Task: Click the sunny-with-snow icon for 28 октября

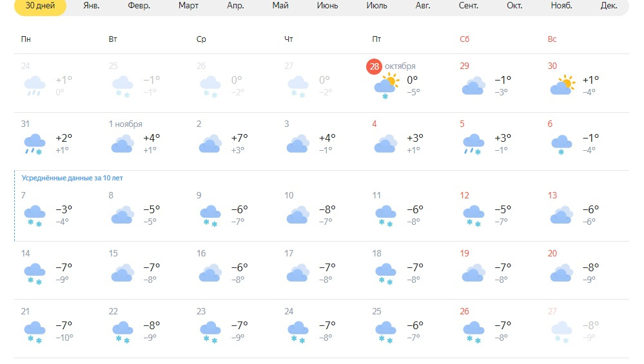Action: point(386,86)
